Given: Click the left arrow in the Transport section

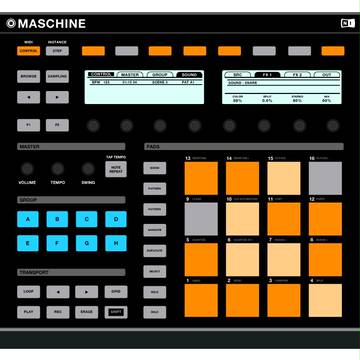Looking at the screenshot, I should tap(58, 292).
